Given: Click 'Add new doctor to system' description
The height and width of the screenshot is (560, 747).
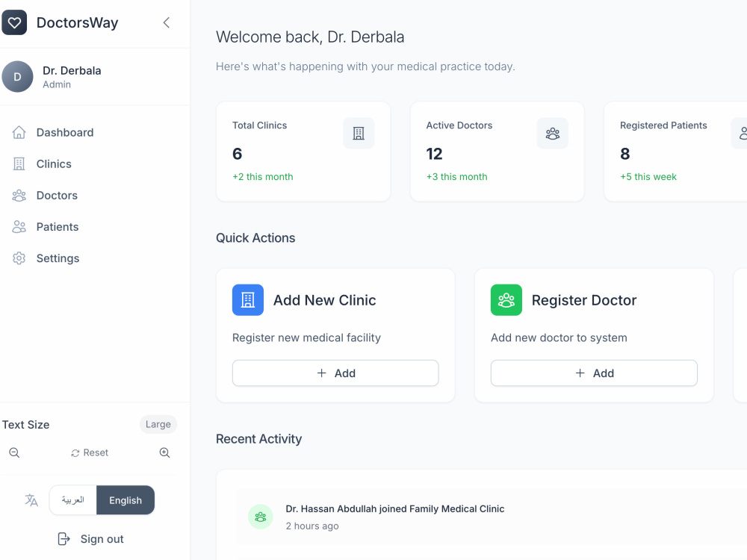Looking at the screenshot, I should click(x=559, y=337).
